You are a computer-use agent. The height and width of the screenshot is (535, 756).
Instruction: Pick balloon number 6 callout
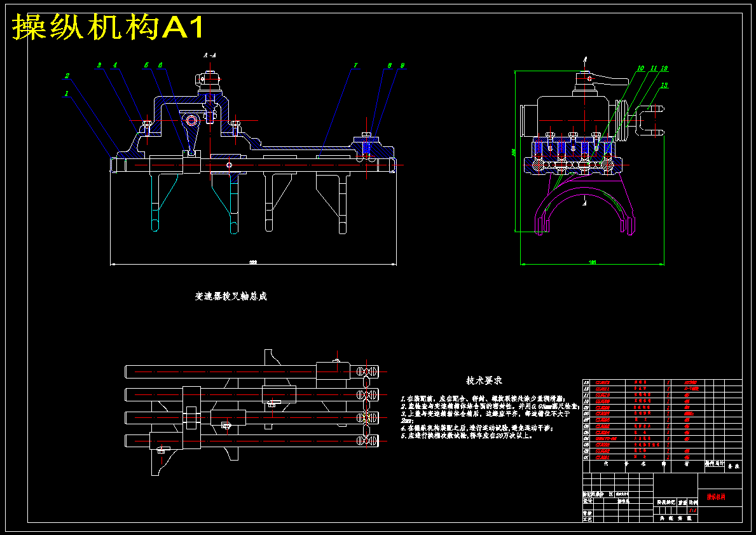point(160,65)
